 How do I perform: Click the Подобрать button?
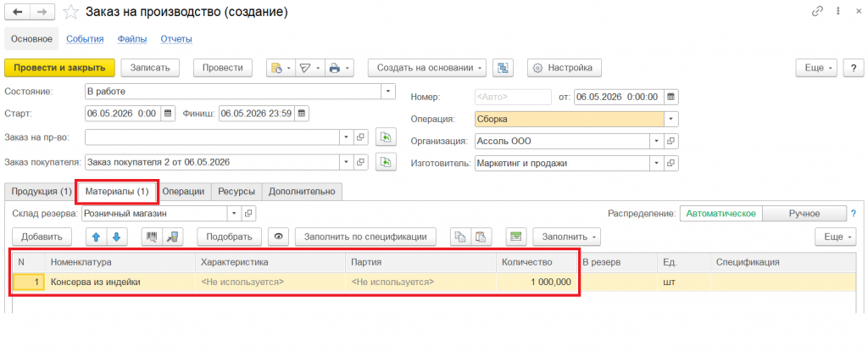click(x=230, y=237)
